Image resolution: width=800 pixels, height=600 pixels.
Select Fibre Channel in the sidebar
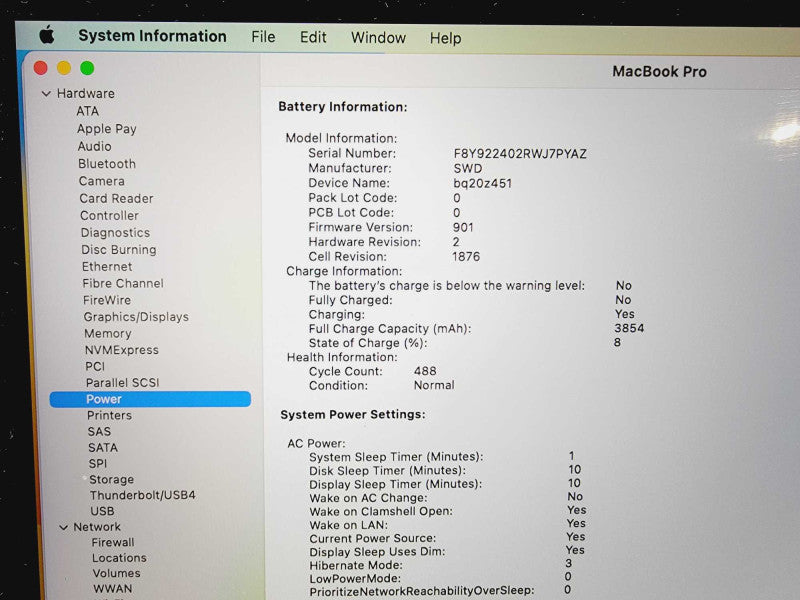[123, 283]
